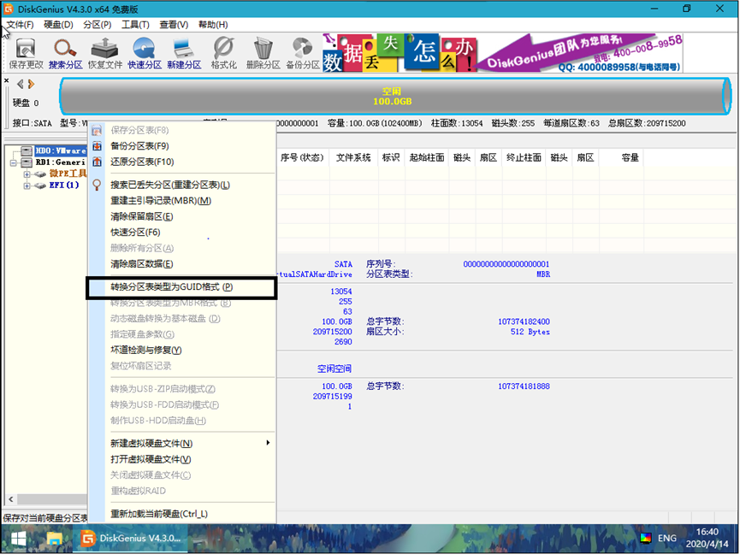Click the Recover Files (恢复文件) toolbar icon

coord(104,53)
